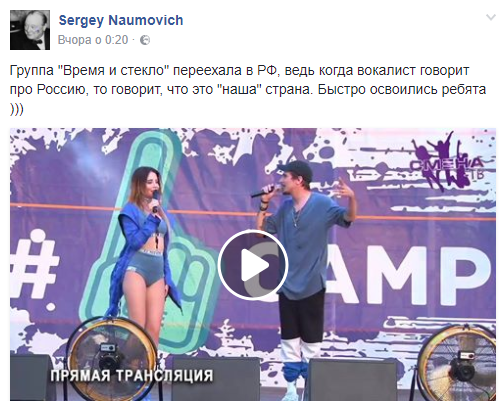Click the stage monitor speaker at bottom right
Screen dimensions: 499x401
pyautogui.click(x=352, y=380)
